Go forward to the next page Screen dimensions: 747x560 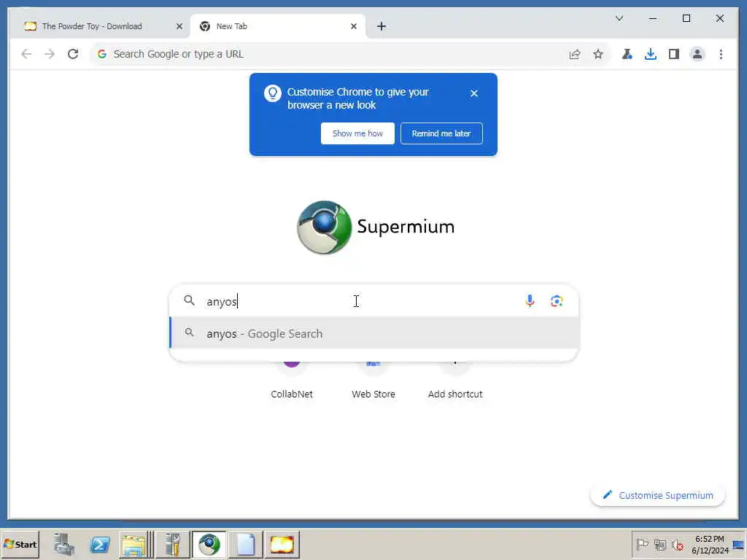[50, 54]
